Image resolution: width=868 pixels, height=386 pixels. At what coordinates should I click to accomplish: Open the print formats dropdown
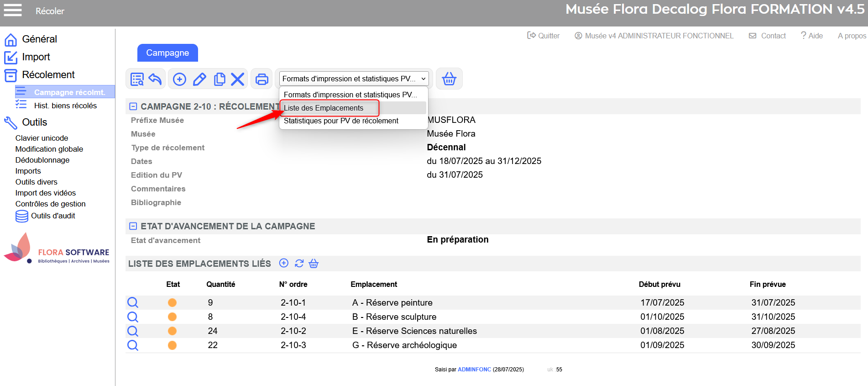(x=354, y=79)
